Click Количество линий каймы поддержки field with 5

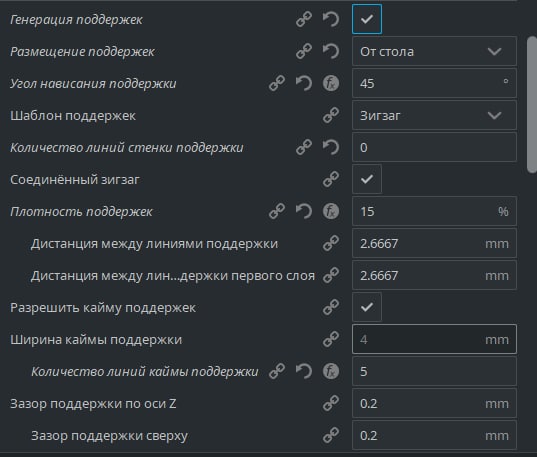pyautogui.click(x=434, y=371)
